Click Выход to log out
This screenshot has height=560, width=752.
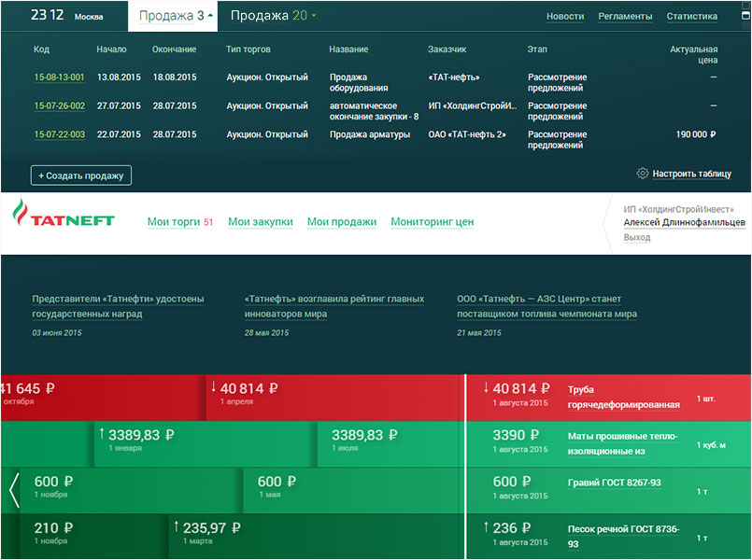pos(637,238)
